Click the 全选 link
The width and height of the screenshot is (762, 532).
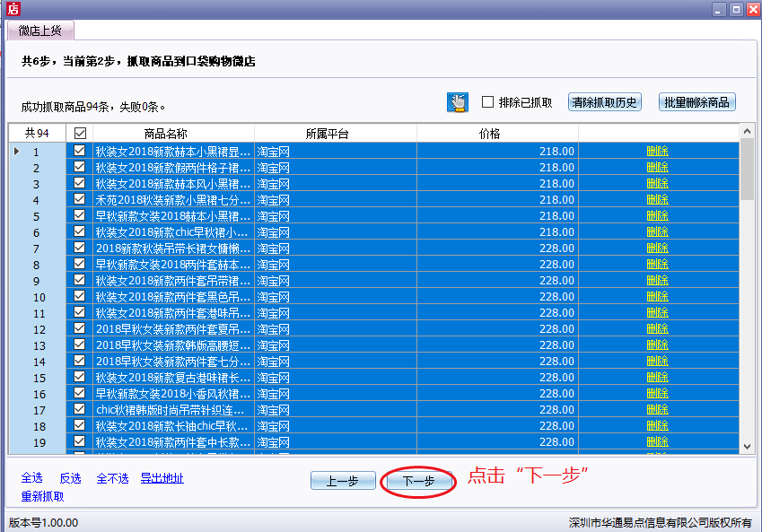[31, 478]
